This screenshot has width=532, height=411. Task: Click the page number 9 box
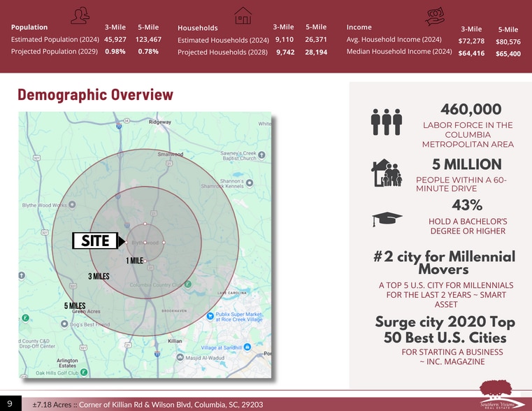pos(10,403)
